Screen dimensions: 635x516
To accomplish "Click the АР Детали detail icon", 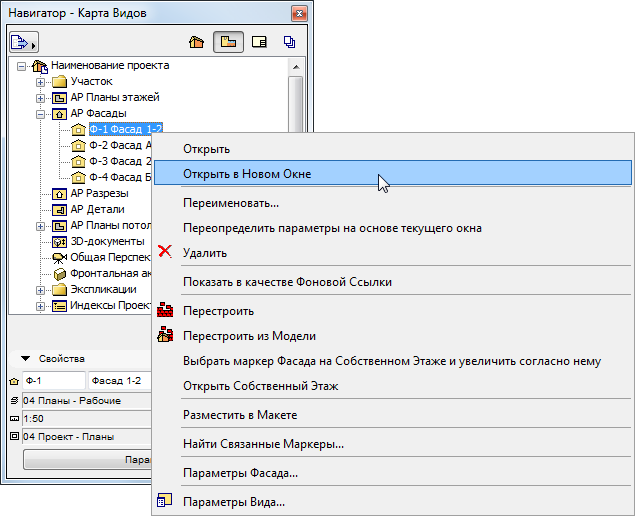I will pyautogui.click(x=59, y=210).
